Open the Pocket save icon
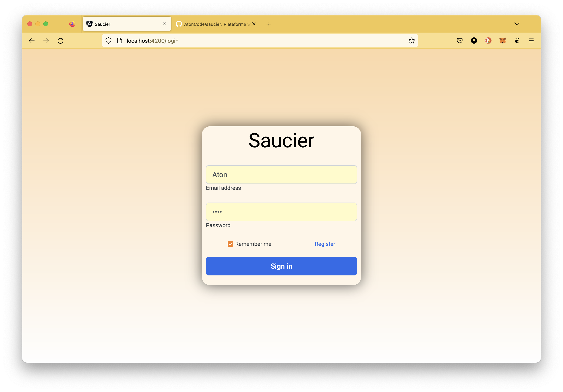This screenshot has height=392, width=563. (x=459, y=41)
